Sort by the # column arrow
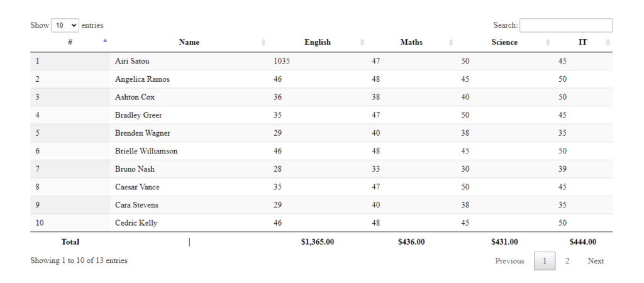The image size is (644, 283). (x=105, y=41)
